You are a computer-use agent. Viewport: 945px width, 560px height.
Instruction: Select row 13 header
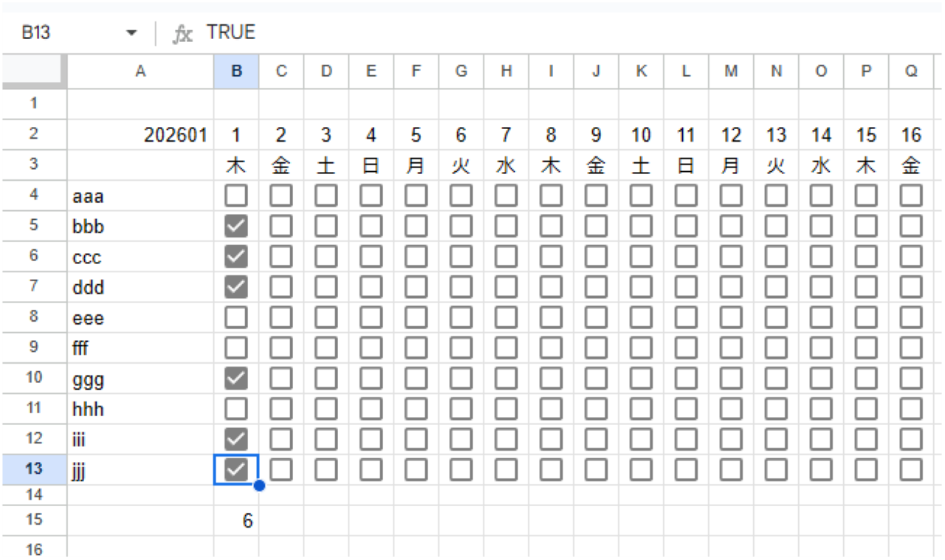click(34, 469)
